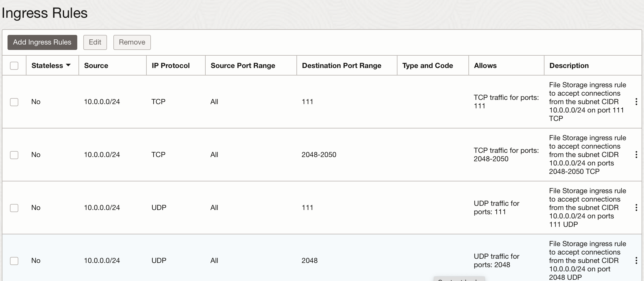This screenshot has height=281, width=644.
Task: Click the Remove button
Action: [132, 42]
